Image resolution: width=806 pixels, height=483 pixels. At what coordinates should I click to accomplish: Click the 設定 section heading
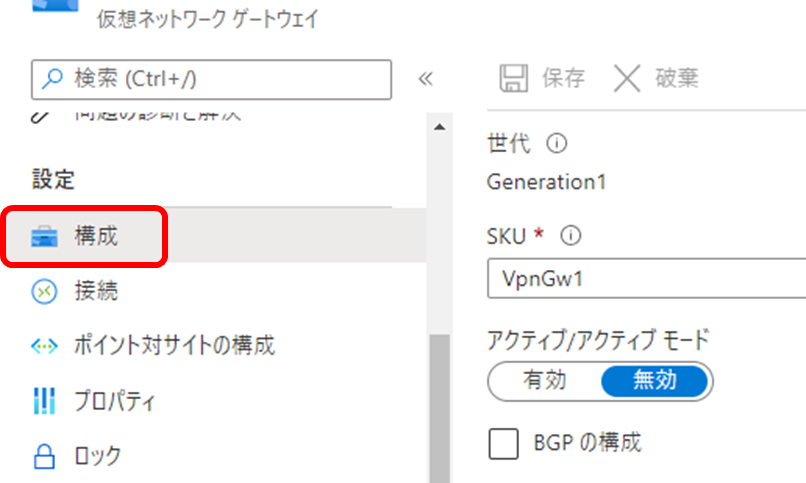[x=53, y=179]
